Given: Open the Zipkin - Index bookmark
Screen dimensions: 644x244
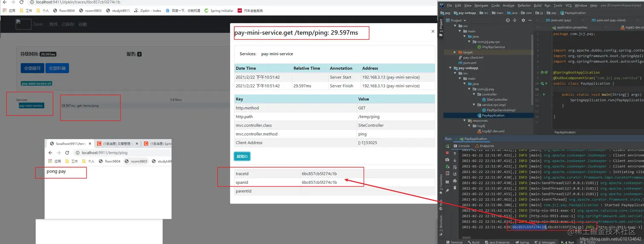Looking at the screenshot, I should coord(147,11).
